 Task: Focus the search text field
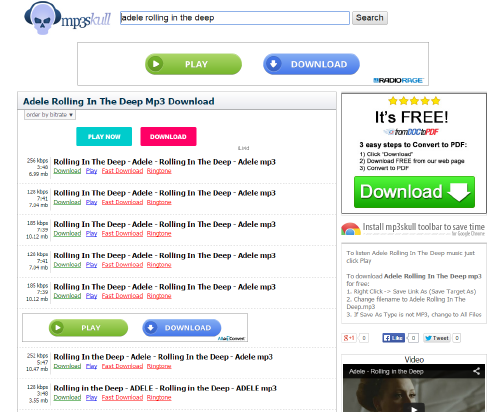click(235, 18)
